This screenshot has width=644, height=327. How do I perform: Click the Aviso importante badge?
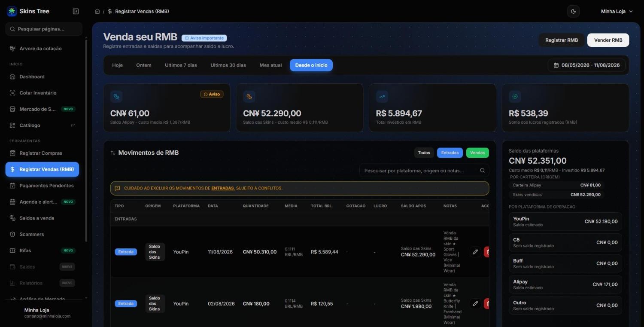(204, 38)
